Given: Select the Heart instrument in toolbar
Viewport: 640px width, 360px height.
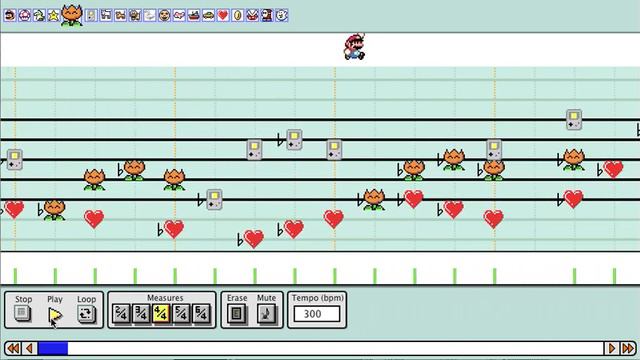Looking at the screenshot, I should pos(223,16).
